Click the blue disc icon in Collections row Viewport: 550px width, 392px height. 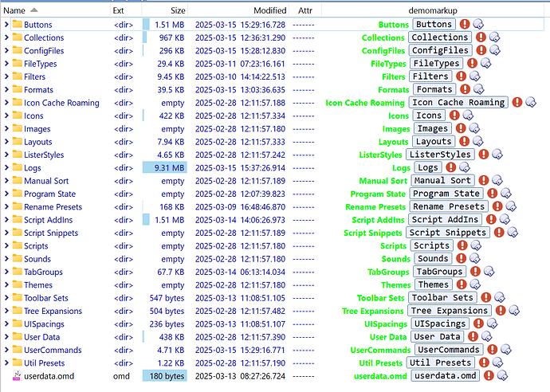click(495, 37)
